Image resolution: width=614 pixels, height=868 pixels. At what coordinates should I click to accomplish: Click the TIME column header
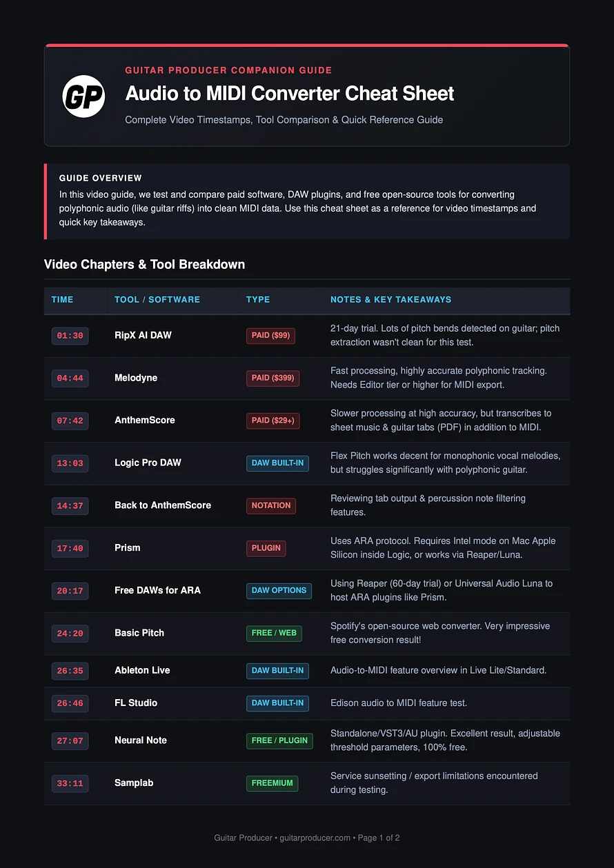(62, 300)
